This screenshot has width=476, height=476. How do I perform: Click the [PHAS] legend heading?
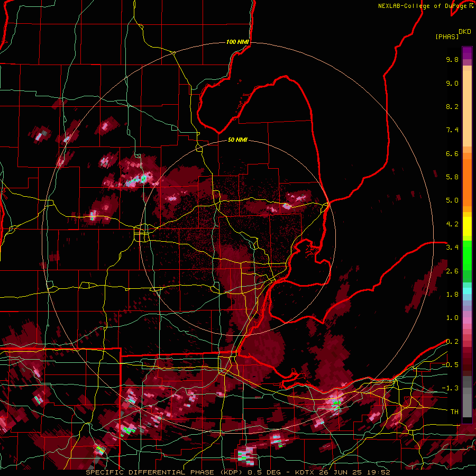click(x=447, y=36)
